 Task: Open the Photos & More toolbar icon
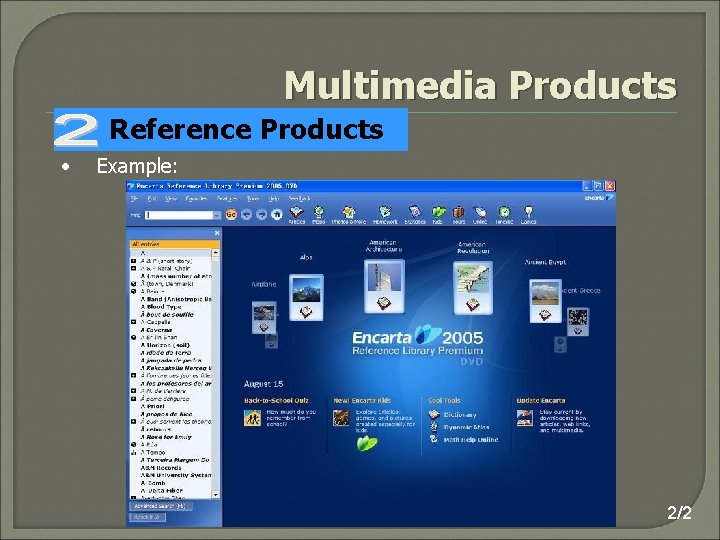coord(349,215)
